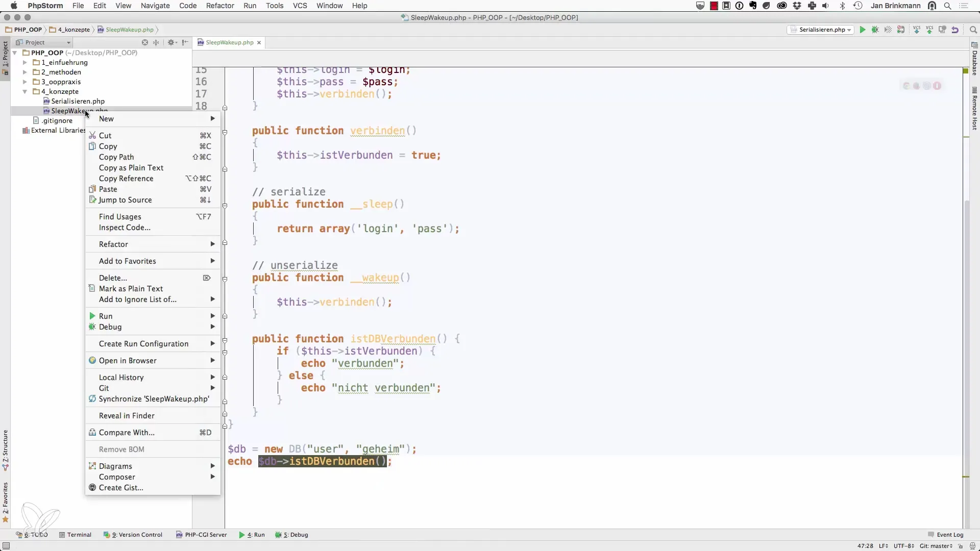Screen dimensions: 980x551
Task: Open the Event Log
Action: click(946, 535)
